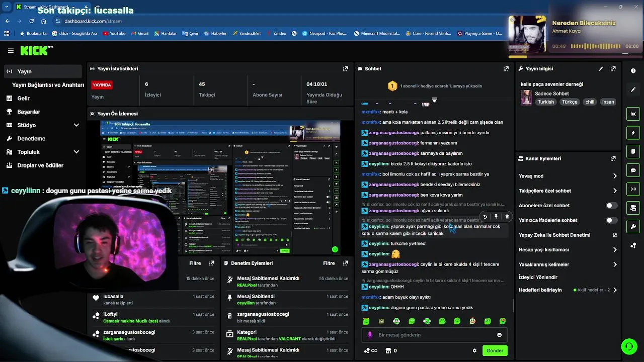
Task: Click the focus frame icon in right sidebar
Action: point(633,114)
